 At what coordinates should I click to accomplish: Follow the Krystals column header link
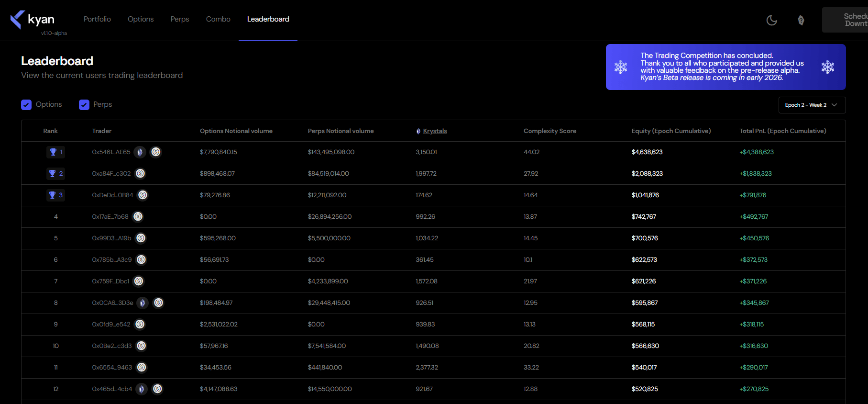tap(435, 131)
